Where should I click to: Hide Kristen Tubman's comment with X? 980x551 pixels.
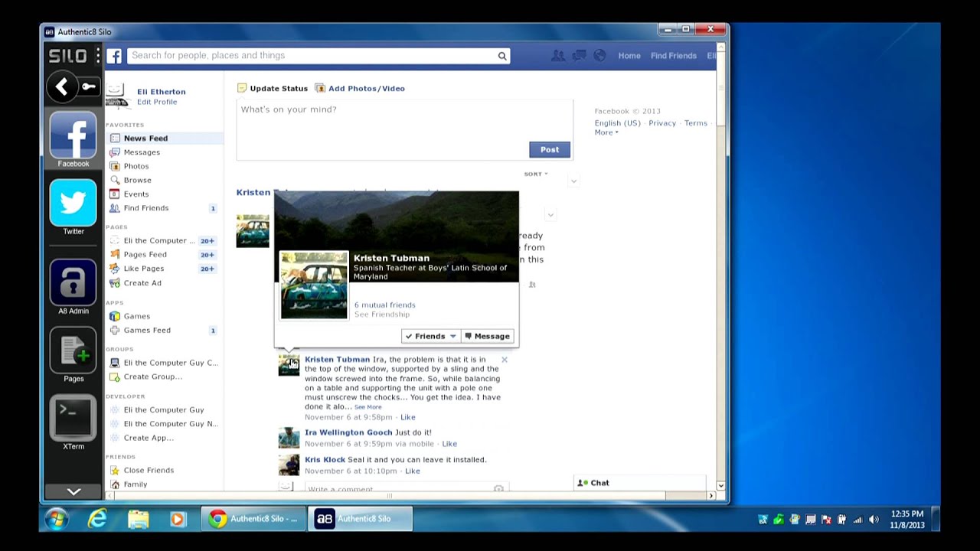[505, 360]
